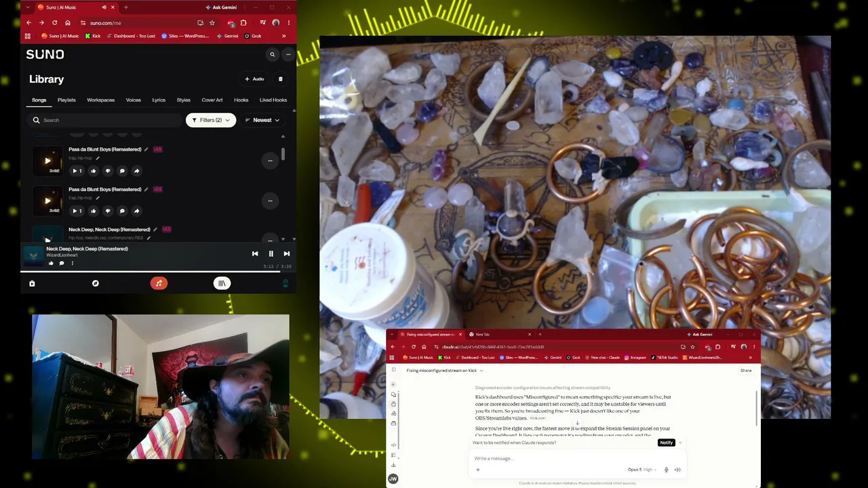The width and height of the screenshot is (868, 488).
Task: Open the Newest sort dropdown
Action: (x=262, y=120)
